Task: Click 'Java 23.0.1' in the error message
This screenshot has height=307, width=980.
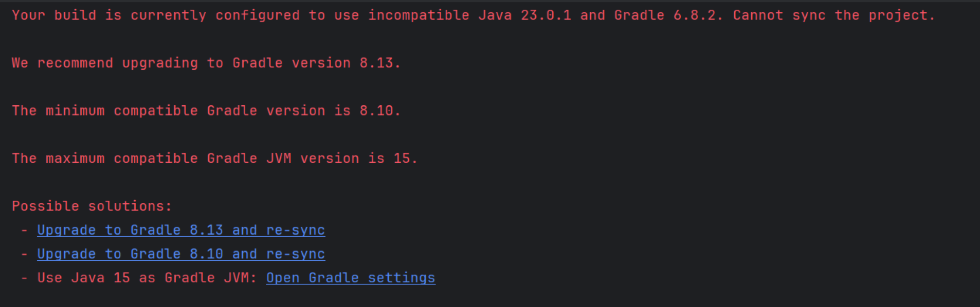Action: pos(525,15)
